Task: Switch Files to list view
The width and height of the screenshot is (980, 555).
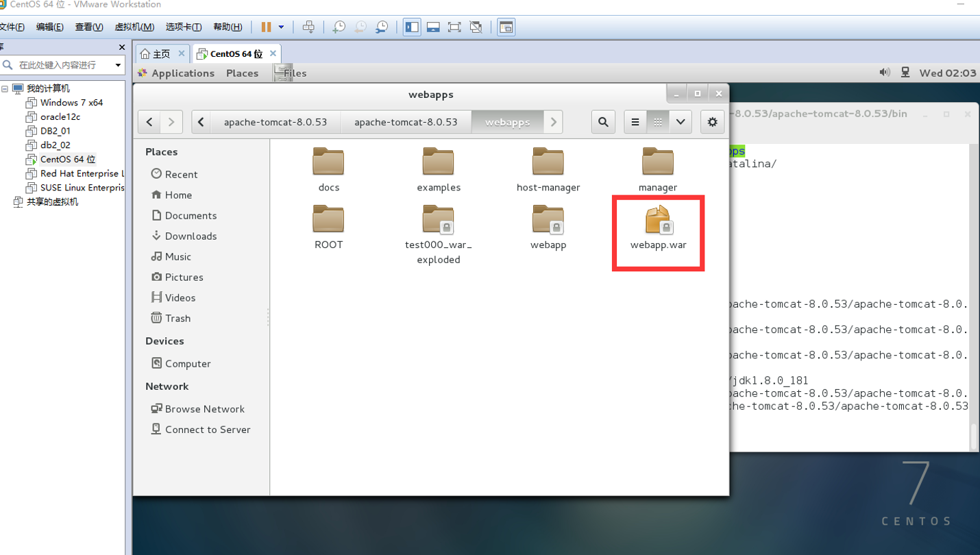Action: point(635,122)
